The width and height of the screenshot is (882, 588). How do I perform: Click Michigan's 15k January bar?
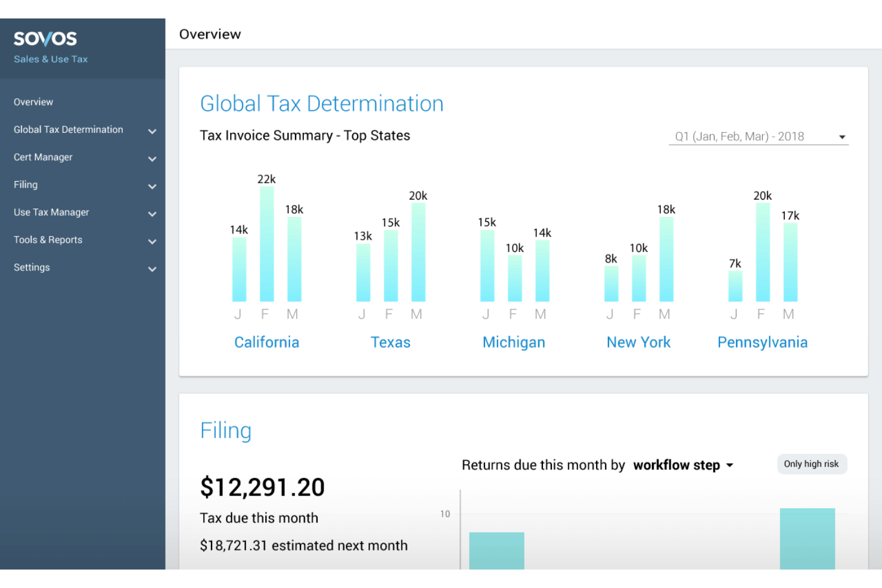tap(487, 266)
